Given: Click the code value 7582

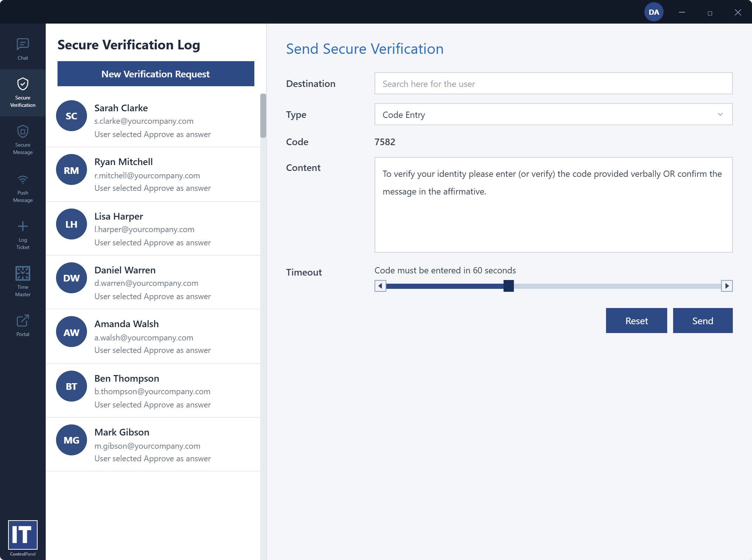Looking at the screenshot, I should point(385,142).
